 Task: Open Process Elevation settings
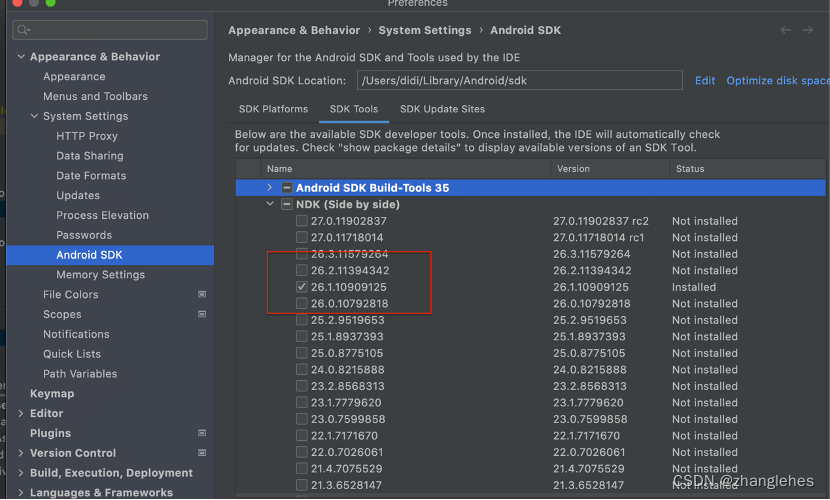point(103,215)
